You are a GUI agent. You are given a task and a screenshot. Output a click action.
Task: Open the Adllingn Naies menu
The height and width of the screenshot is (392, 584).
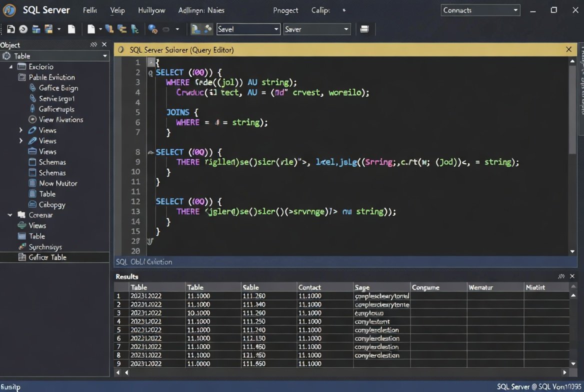coord(201,10)
